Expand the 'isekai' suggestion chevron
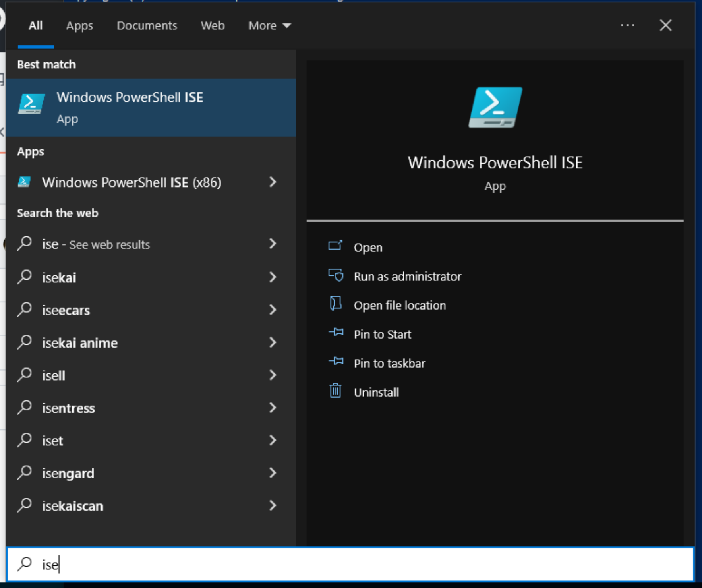Screen dimensions: 702x588 pyautogui.click(x=273, y=277)
